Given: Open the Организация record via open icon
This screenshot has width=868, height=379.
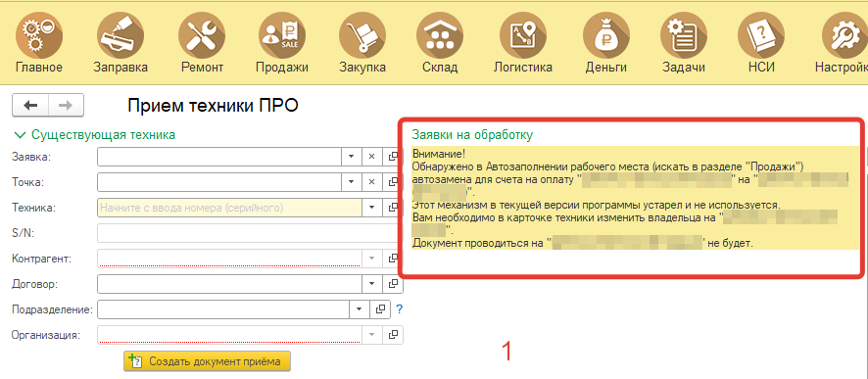Looking at the screenshot, I should pyautogui.click(x=393, y=335).
